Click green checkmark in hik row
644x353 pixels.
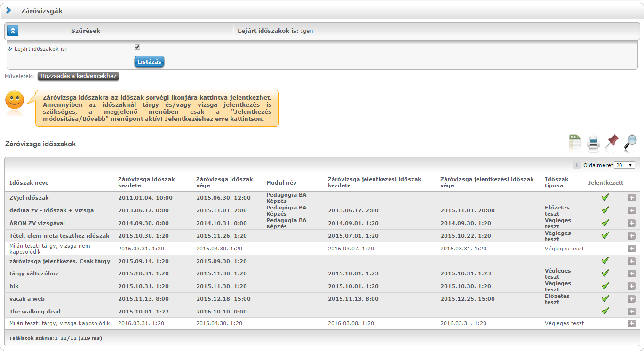tap(605, 286)
